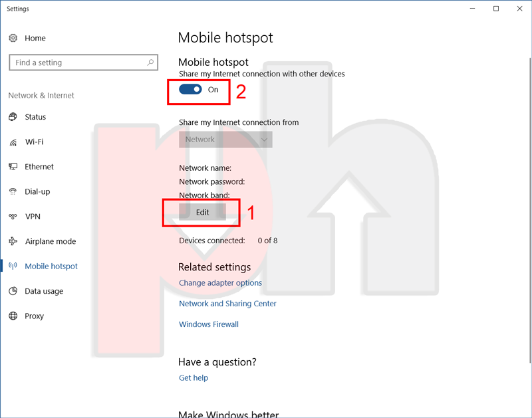
Task: Click the Data usage pie icon
Action: (13, 291)
